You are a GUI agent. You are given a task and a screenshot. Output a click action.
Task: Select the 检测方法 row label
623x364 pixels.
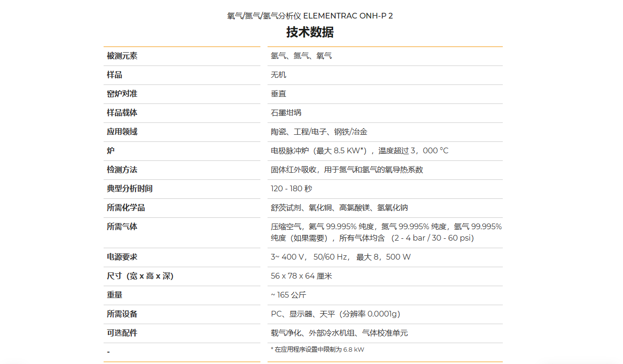coord(122,170)
